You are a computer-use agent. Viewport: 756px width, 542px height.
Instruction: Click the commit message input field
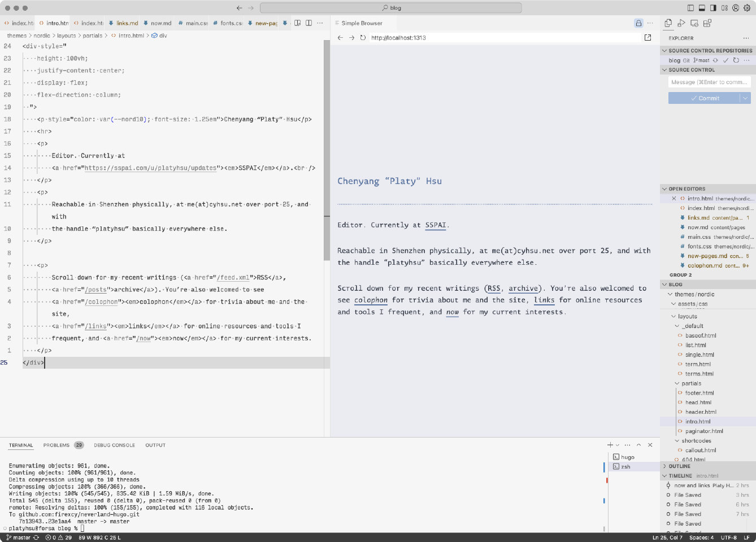(x=709, y=82)
